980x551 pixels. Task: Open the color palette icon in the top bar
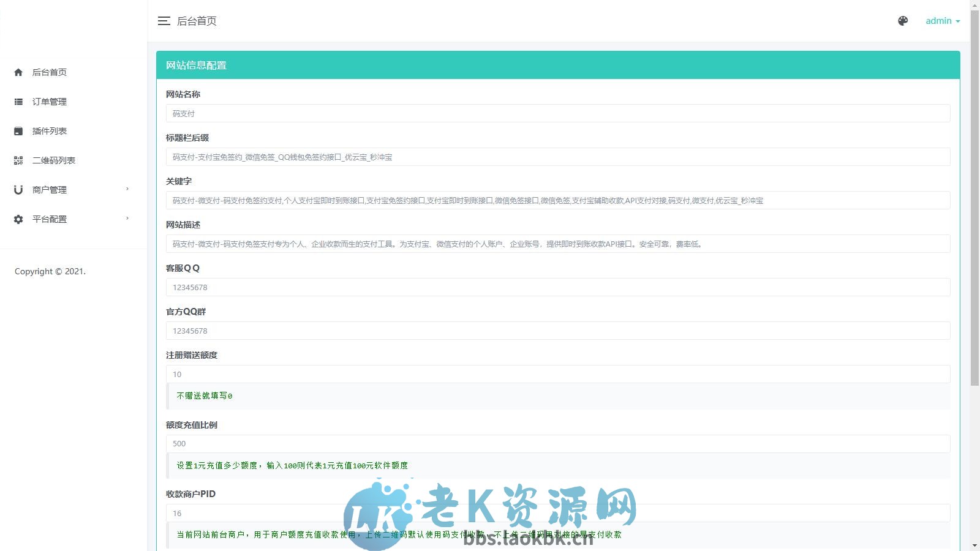(903, 21)
